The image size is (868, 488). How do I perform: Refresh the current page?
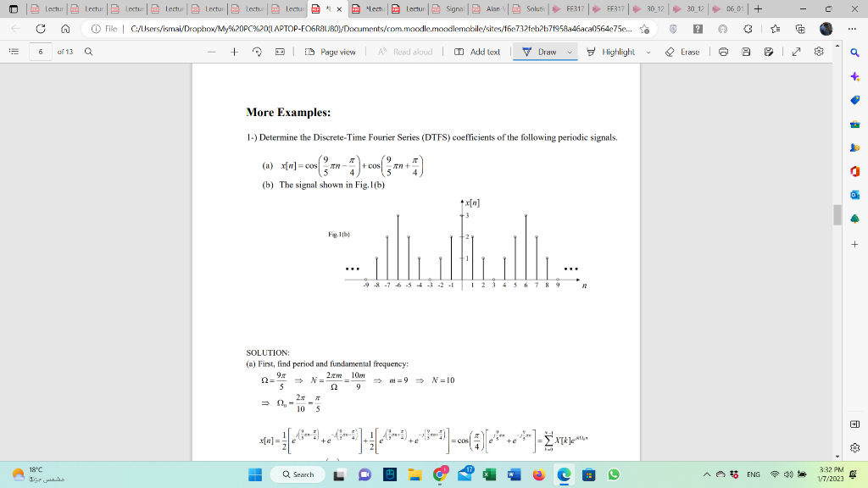point(41,29)
